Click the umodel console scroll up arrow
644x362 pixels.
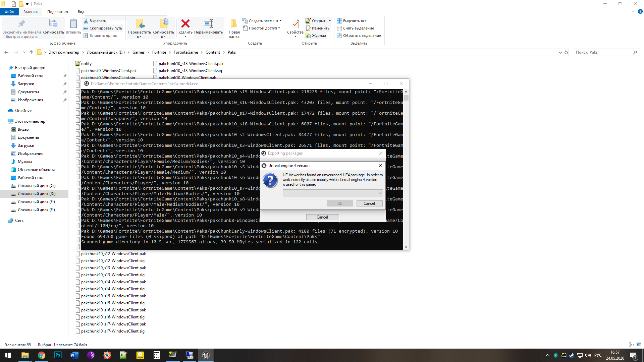[x=406, y=92]
